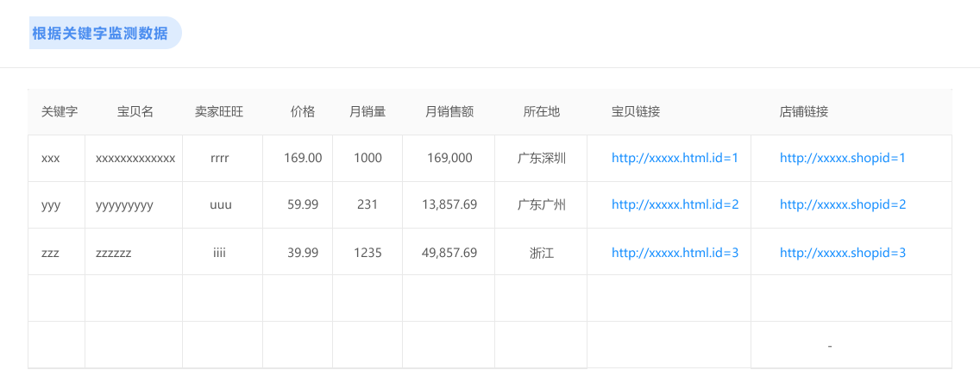Select location cell 广东深圳
The width and height of the screenshot is (980, 389).
point(542,158)
